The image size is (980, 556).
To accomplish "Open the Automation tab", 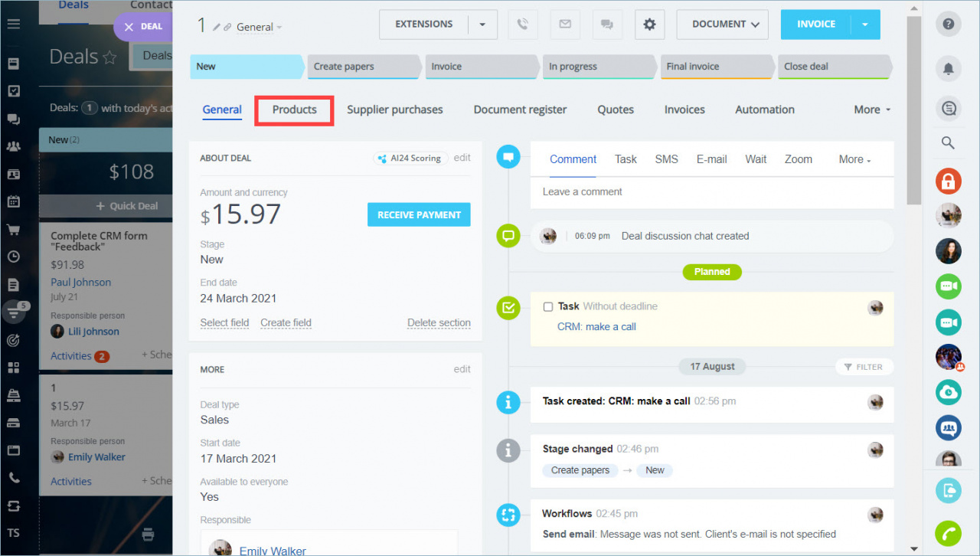I will 765,110.
